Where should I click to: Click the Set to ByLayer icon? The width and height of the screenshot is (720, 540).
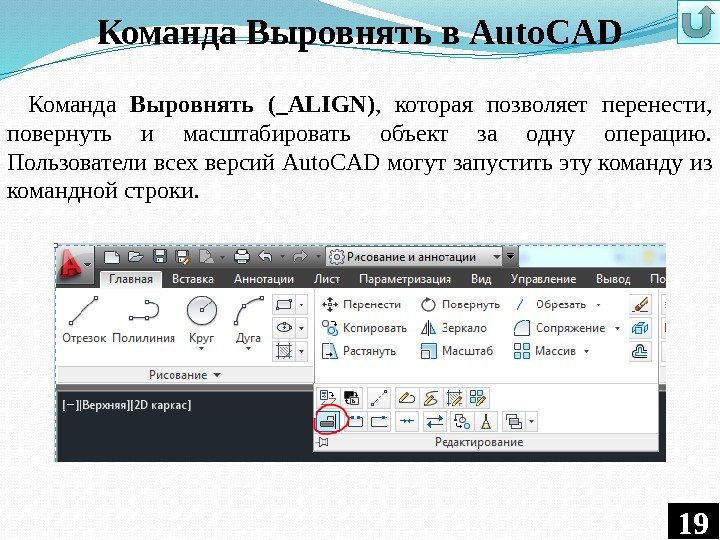328,398
